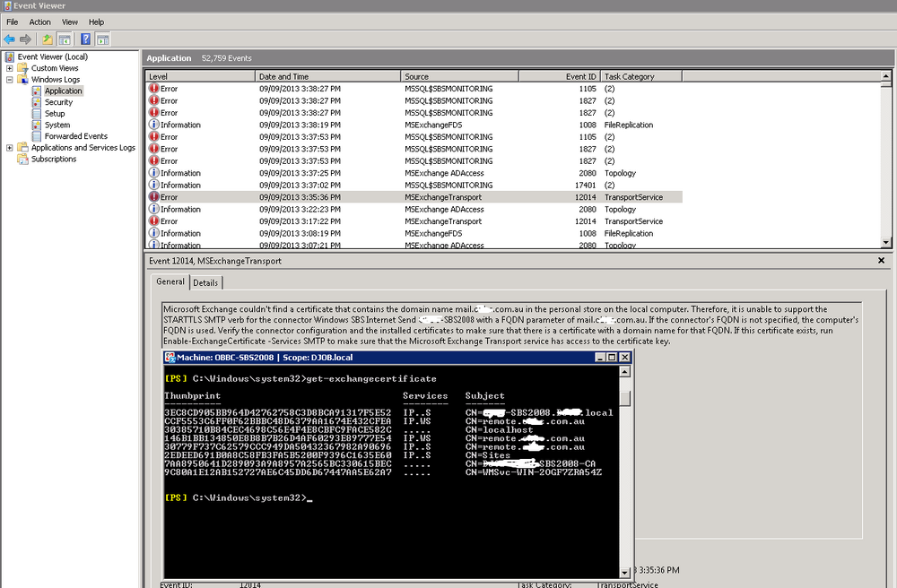Open the Action menu
This screenshot has height=588, width=897.
(x=40, y=22)
